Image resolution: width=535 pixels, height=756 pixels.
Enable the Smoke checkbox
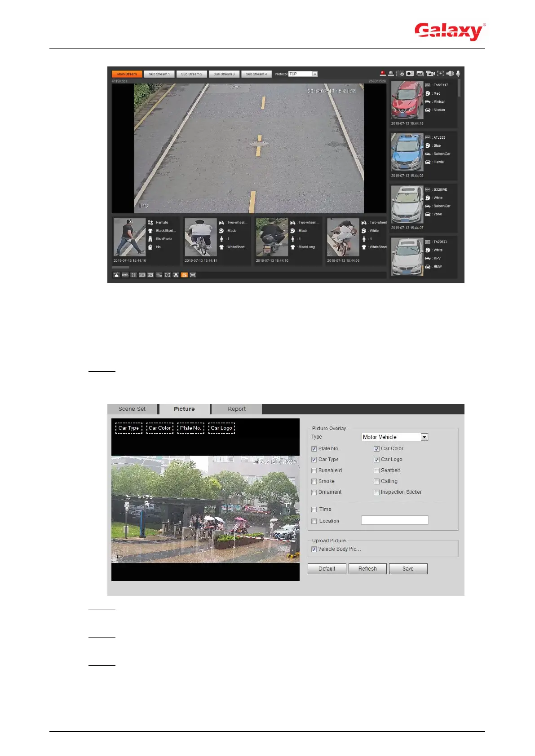point(314,481)
